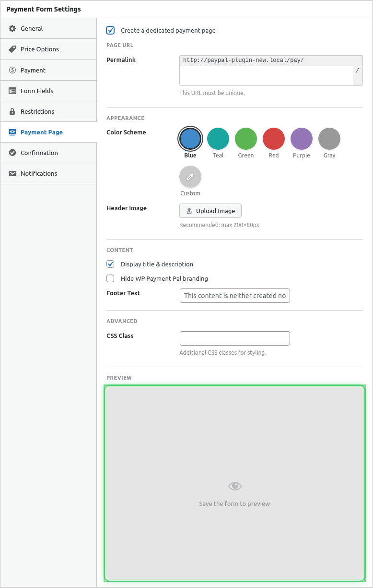This screenshot has width=373, height=588.
Task: Disable Create a dedicated payment page
Action: point(110,30)
